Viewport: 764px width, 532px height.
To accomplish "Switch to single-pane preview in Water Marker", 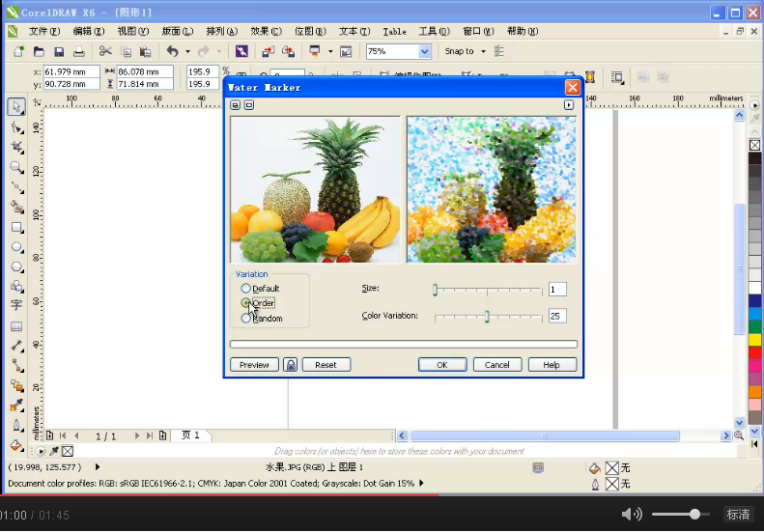I will click(x=249, y=105).
